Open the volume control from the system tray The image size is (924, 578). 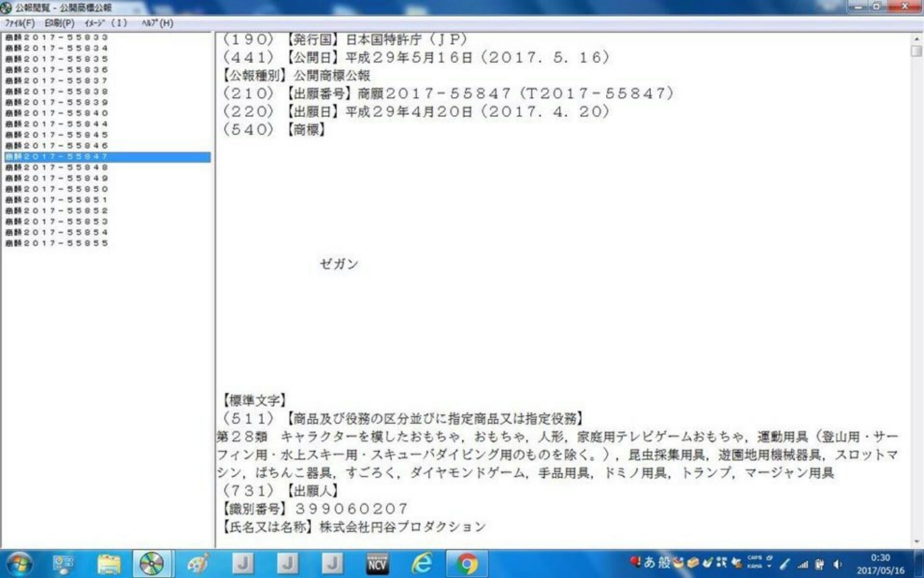838,564
